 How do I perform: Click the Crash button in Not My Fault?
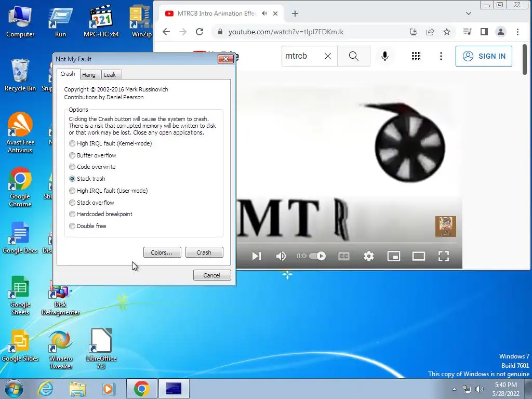coord(204,252)
